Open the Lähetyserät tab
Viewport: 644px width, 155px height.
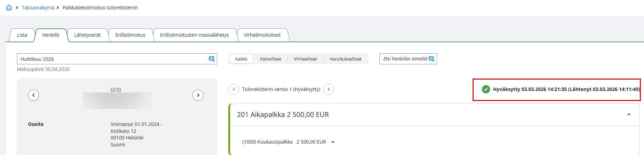coord(87,35)
